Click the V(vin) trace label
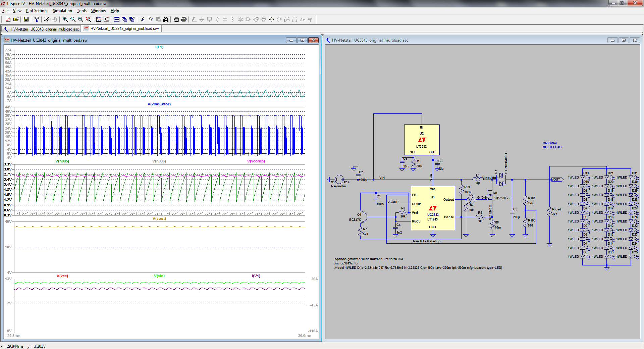Image resolution: width=644 pixels, height=349 pixels. [159, 276]
